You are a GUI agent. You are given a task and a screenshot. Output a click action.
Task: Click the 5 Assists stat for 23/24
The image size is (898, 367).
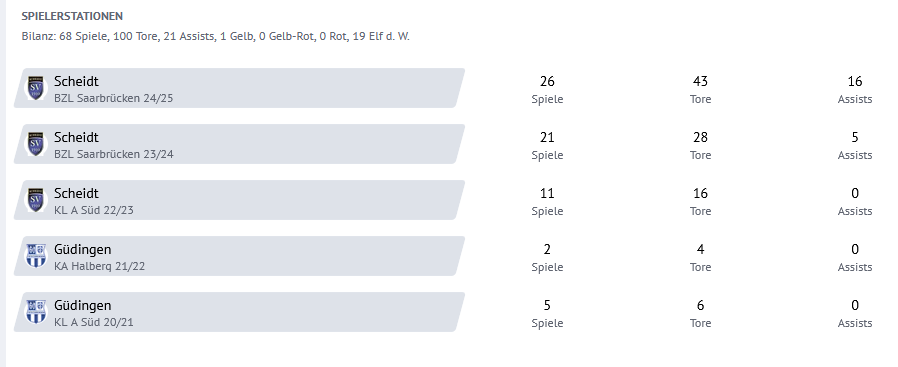click(854, 145)
